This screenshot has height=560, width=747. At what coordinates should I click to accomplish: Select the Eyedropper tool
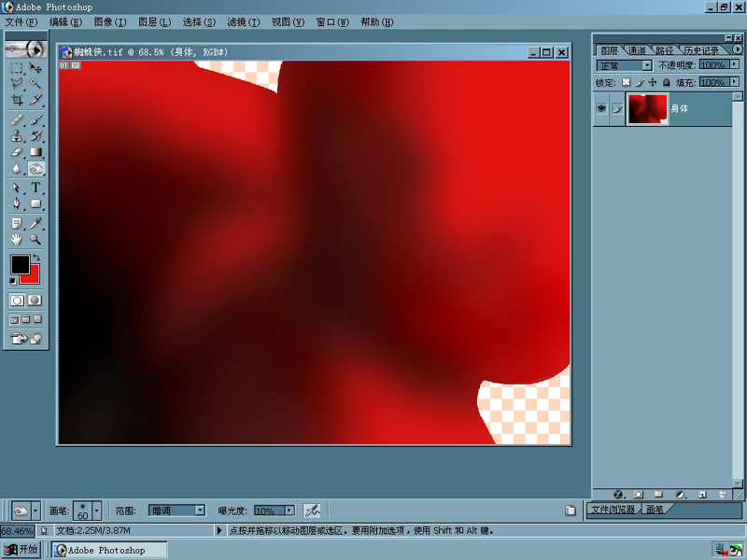pyautogui.click(x=35, y=223)
